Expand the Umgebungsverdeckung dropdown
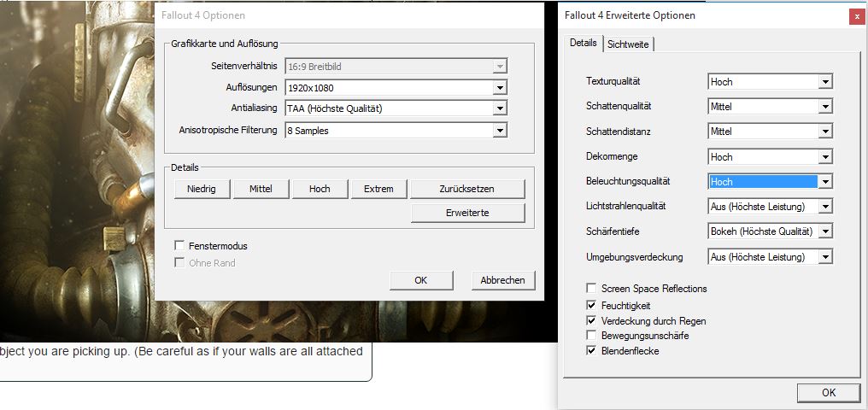Image resolution: width=868 pixels, height=410 pixels. 771,257
